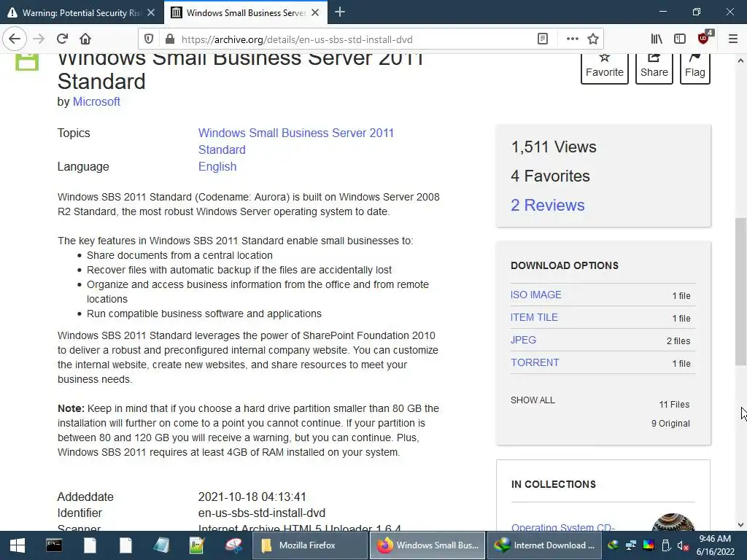This screenshot has height=560, width=747.
Task: Open the snipping tool taskbar icon
Action: tap(233, 545)
